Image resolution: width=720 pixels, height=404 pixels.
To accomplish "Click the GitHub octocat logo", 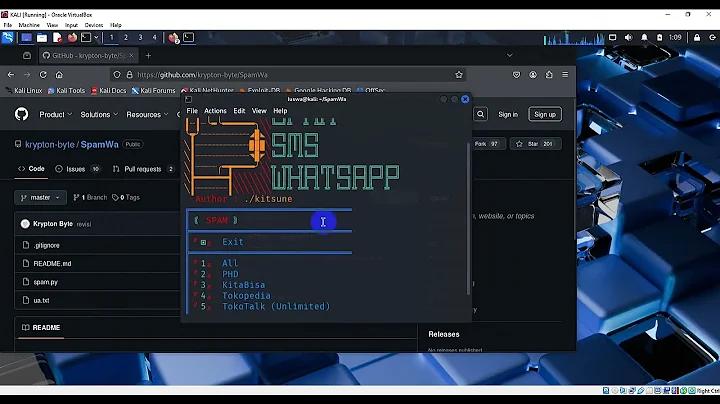I will (x=21, y=114).
